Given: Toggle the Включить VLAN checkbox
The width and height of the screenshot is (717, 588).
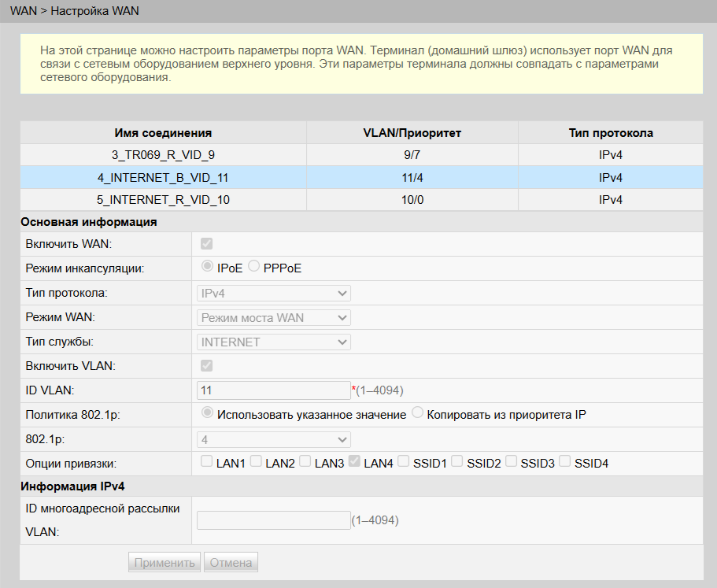Looking at the screenshot, I should point(206,366).
